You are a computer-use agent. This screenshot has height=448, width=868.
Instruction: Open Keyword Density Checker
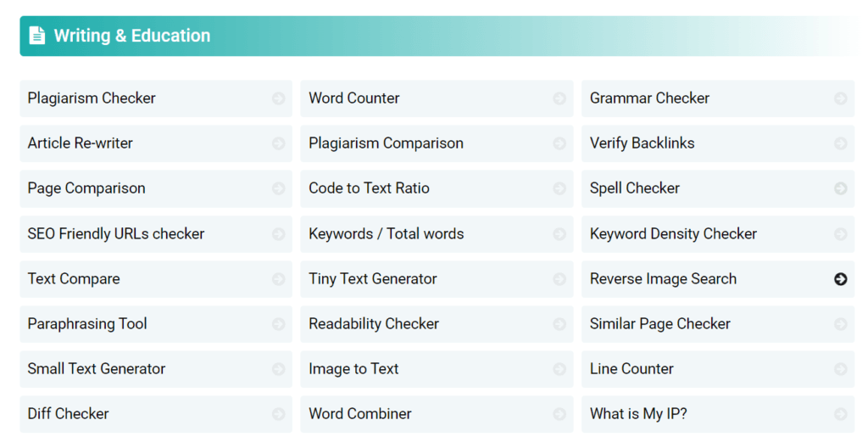click(x=673, y=234)
